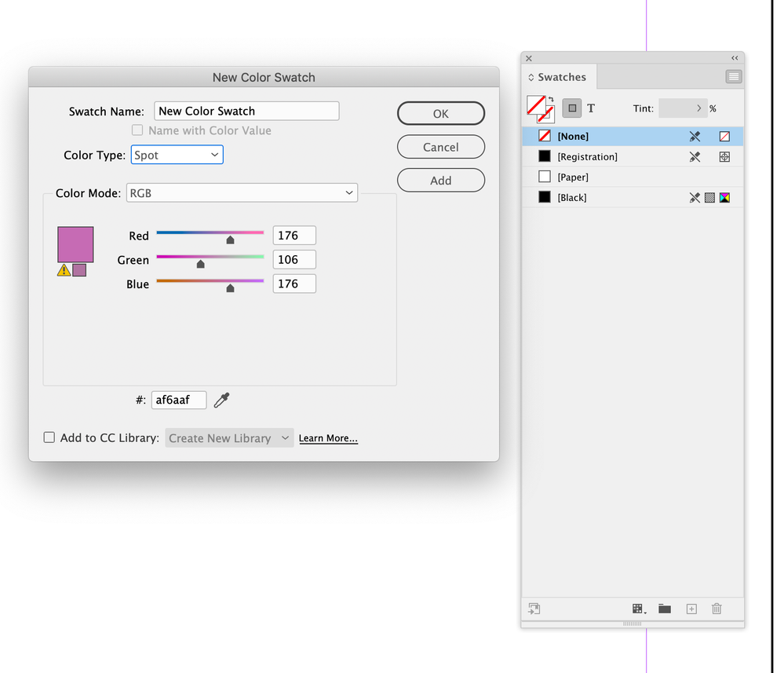Select the [Black] swatch
This screenshot has height=673, width=784.
(572, 197)
